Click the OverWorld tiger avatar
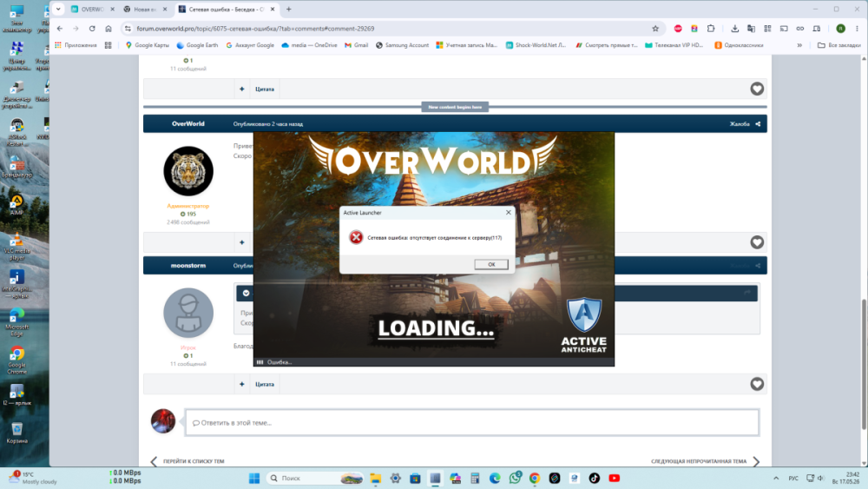868x489 pixels. click(188, 171)
